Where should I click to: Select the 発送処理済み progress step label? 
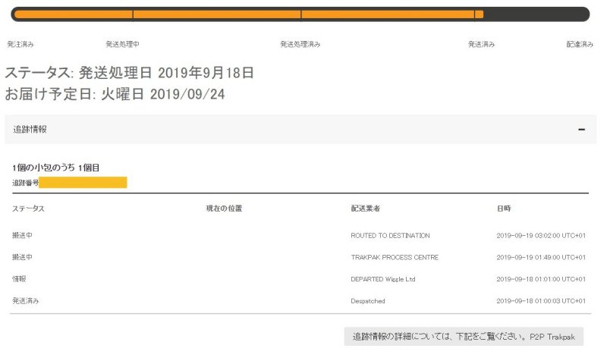click(x=300, y=45)
